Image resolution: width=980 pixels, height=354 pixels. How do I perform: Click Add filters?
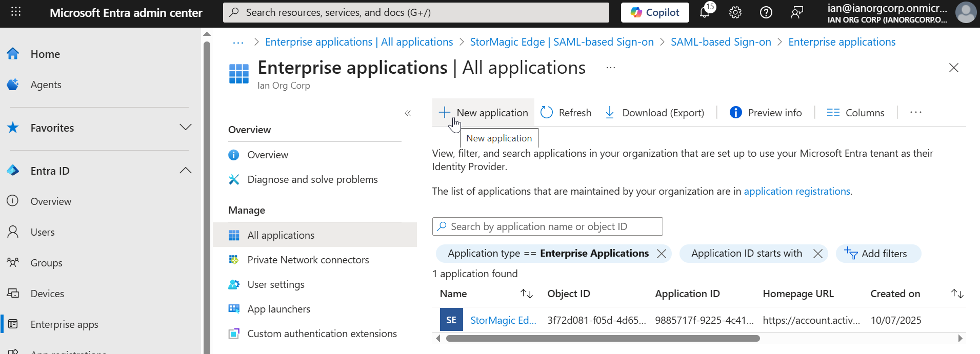(x=878, y=254)
